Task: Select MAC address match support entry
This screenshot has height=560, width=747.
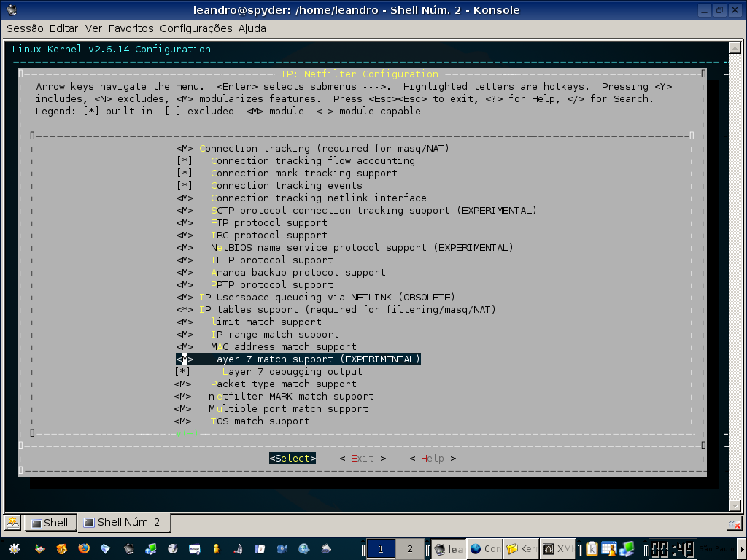Action: point(266,346)
